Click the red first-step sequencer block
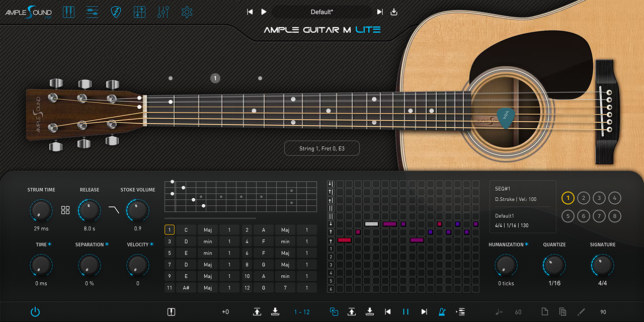 [344, 240]
